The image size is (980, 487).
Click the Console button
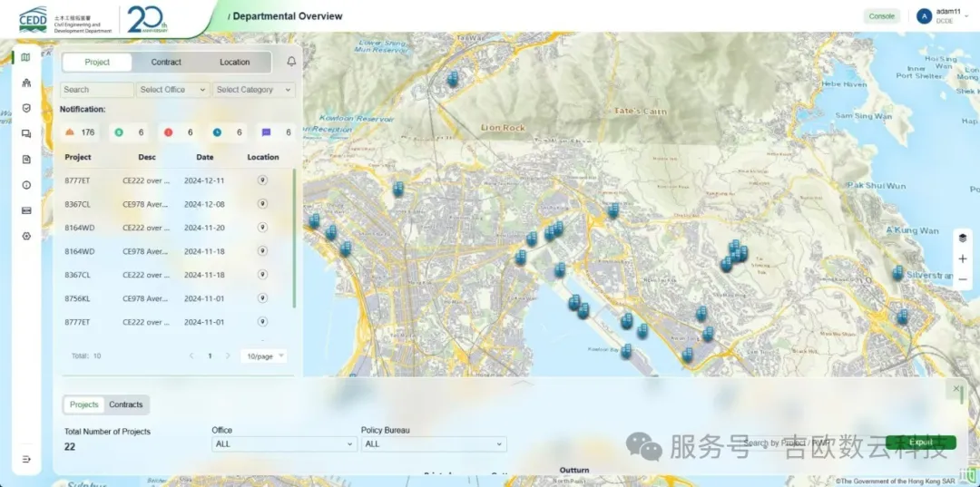coord(881,16)
